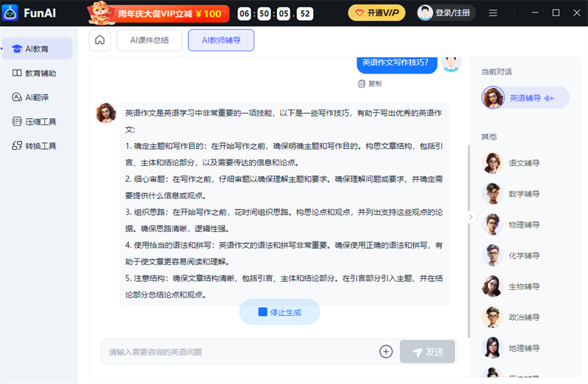
Task: Click the chat vertical scrollbar
Action: tap(468, 220)
